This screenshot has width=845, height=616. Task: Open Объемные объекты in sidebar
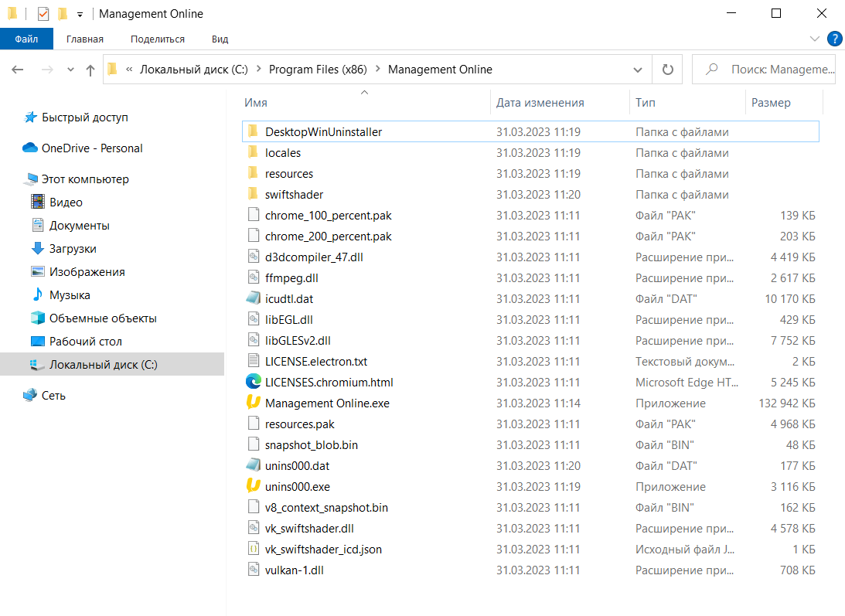[x=103, y=318]
